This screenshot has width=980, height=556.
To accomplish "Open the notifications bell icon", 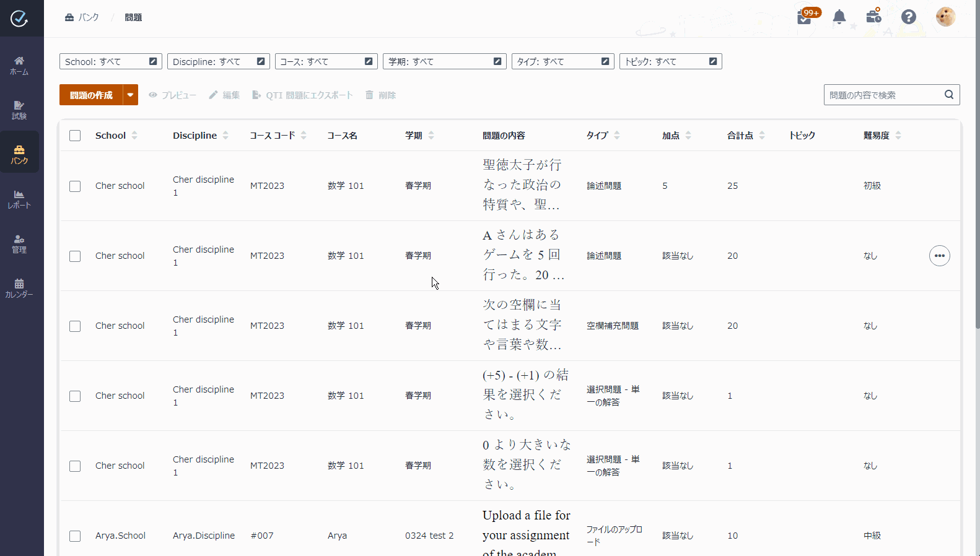I will click(839, 17).
